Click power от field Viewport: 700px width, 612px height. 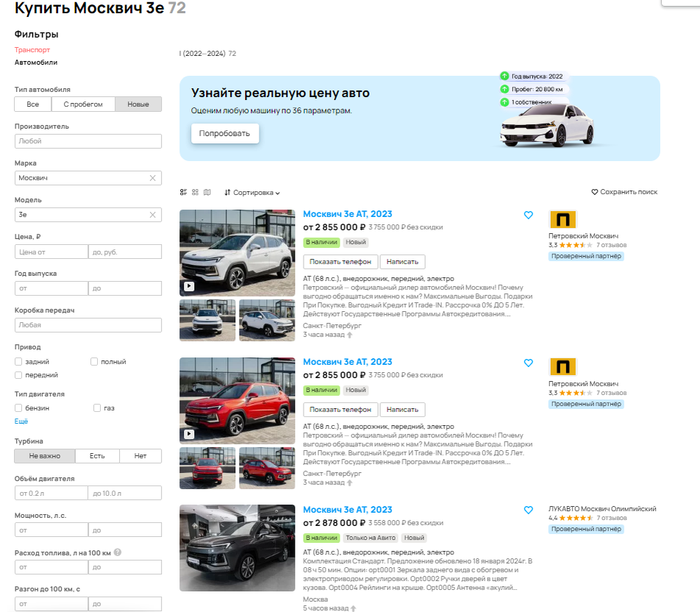coord(51,530)
